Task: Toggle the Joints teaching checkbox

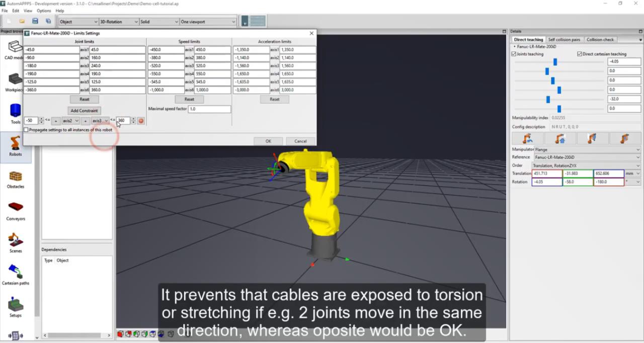Action: pyautogui.click(x=514, y=54)
